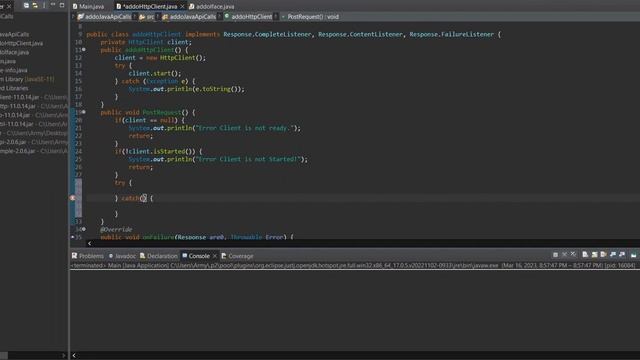Click editor horizontal scrollbar left arrow
This screenshot has height=360, width=640.
(x=89, y=243)
